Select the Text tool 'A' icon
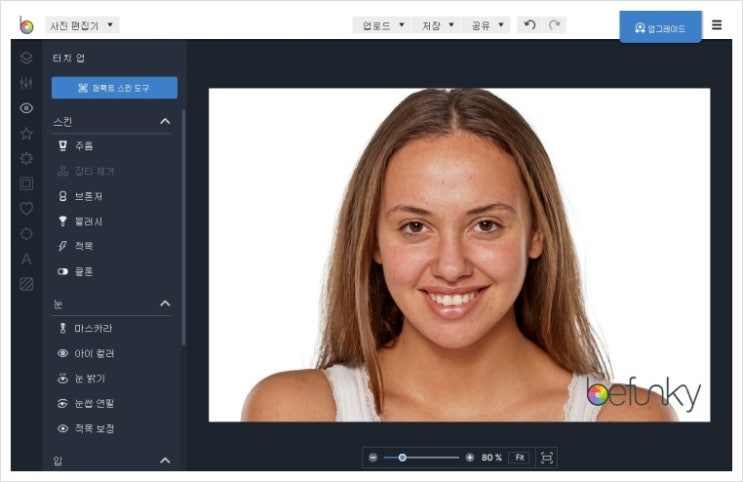 (27, 259)
